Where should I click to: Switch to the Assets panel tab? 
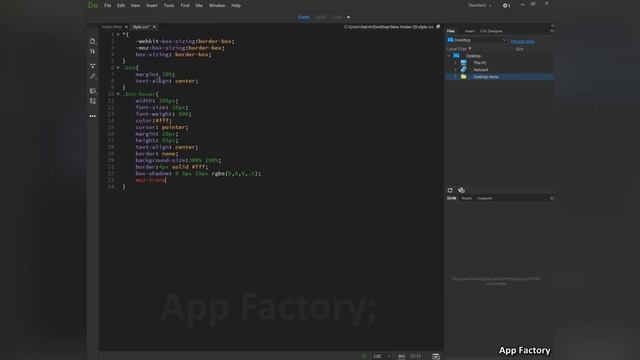coord(467,198)
